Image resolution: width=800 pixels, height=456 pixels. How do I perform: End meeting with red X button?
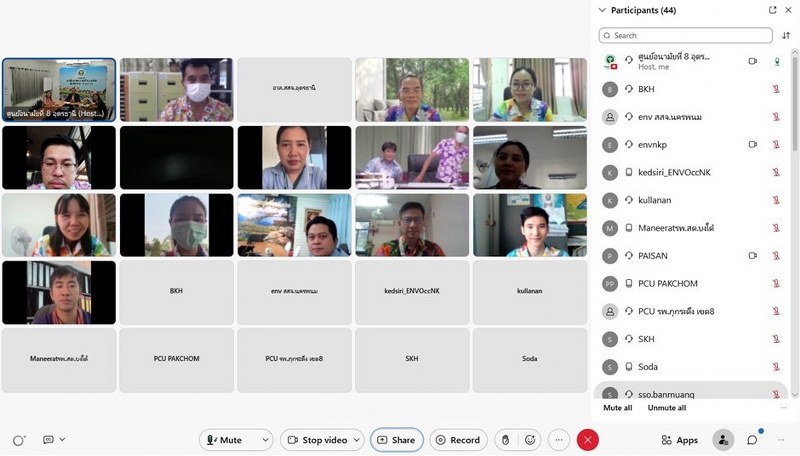tap(587, 440)
